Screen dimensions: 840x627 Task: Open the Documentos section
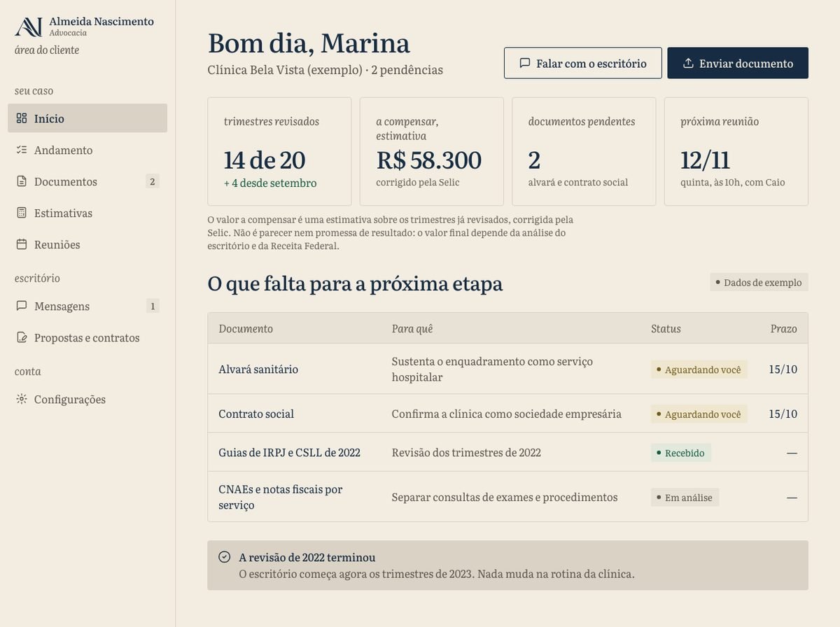pyautogui.click(x=87, y=181)
